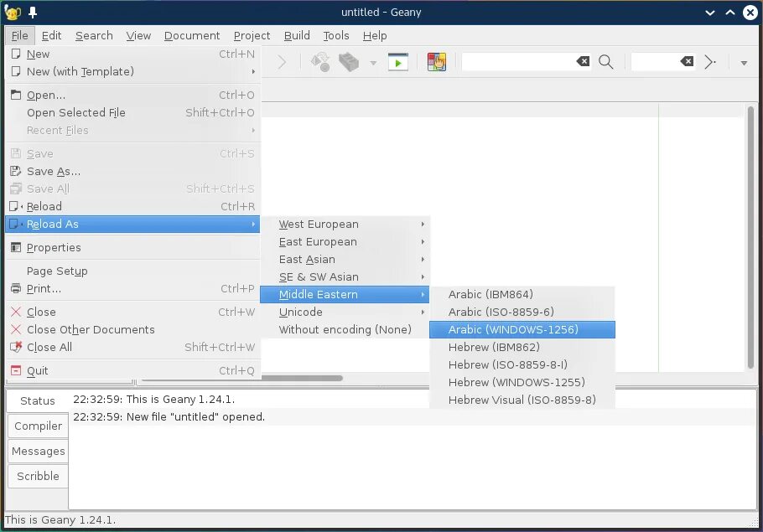
Task: Click the toolbar search input field
Action: (x=518, y=62)
